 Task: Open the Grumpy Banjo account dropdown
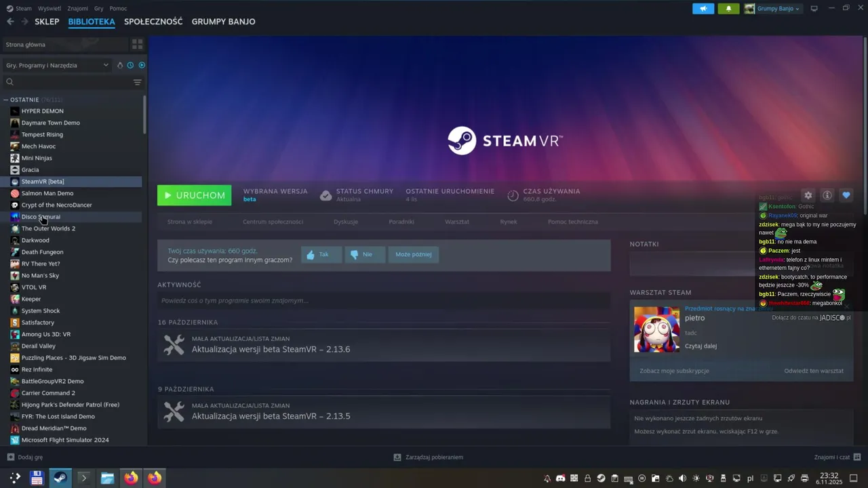(772, 9)
